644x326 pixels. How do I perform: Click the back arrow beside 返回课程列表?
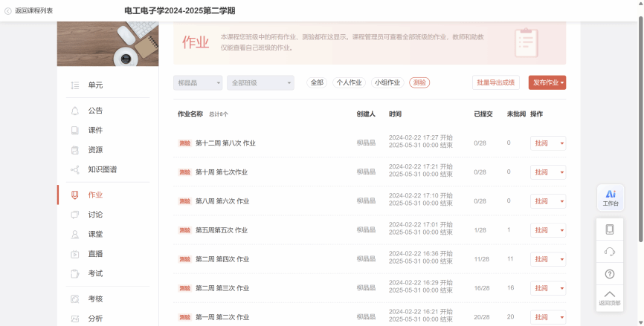tap(8, 11)
